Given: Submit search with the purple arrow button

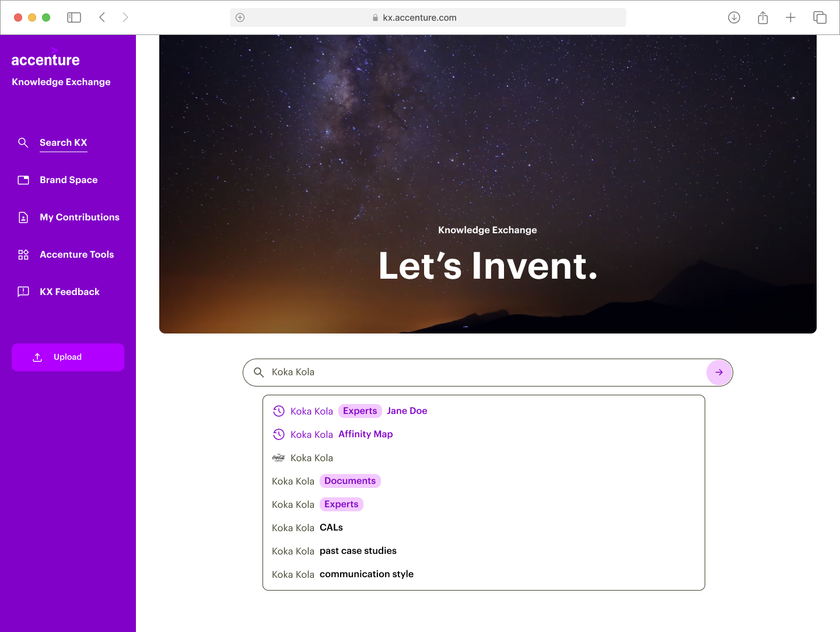Looking at the screenshot, I should pos(719,373).
